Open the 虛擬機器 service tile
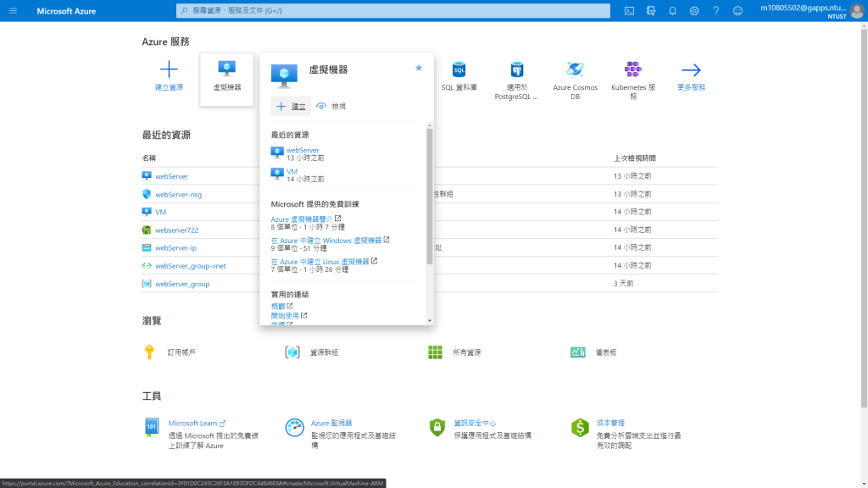868x488 pixels. tap(226, 79)
